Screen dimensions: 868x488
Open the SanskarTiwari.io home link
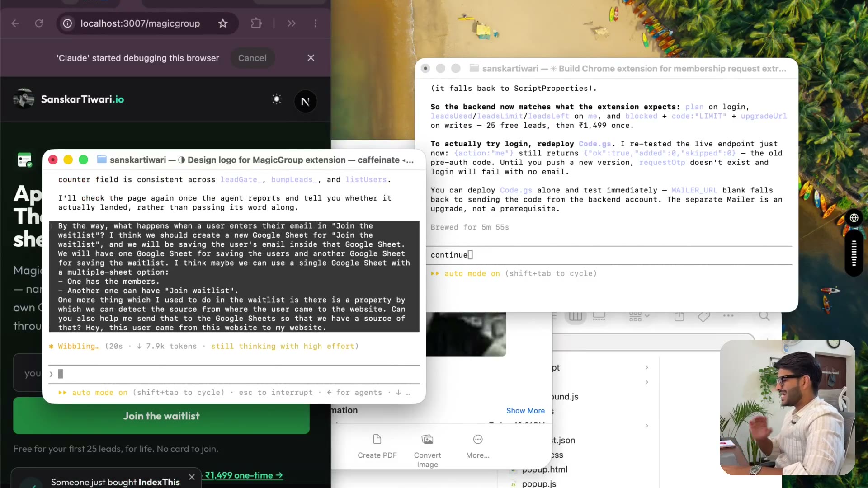(x=82, y=99)
